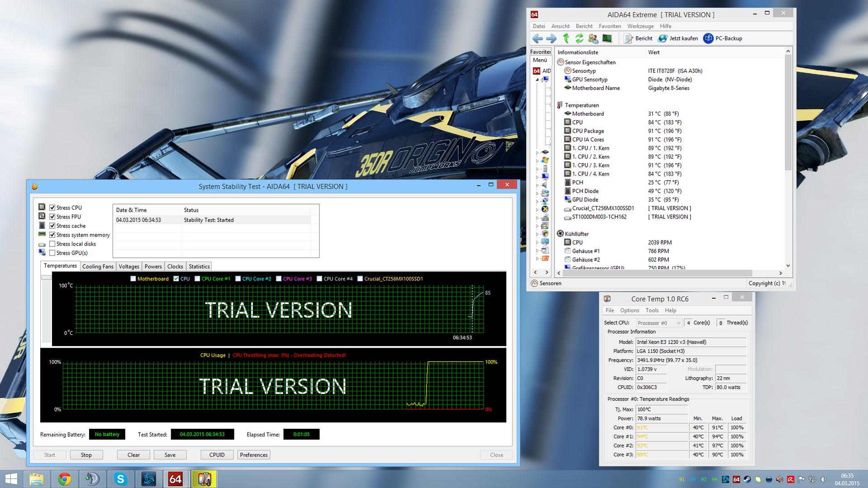Uncheck the Stress FPU option

pos(52,217)
